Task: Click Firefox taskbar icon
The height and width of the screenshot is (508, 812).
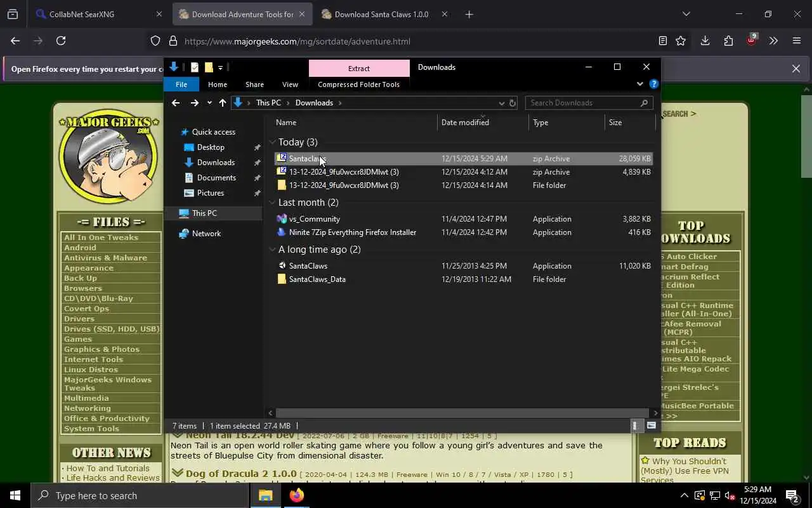Action: click(297, 495)
